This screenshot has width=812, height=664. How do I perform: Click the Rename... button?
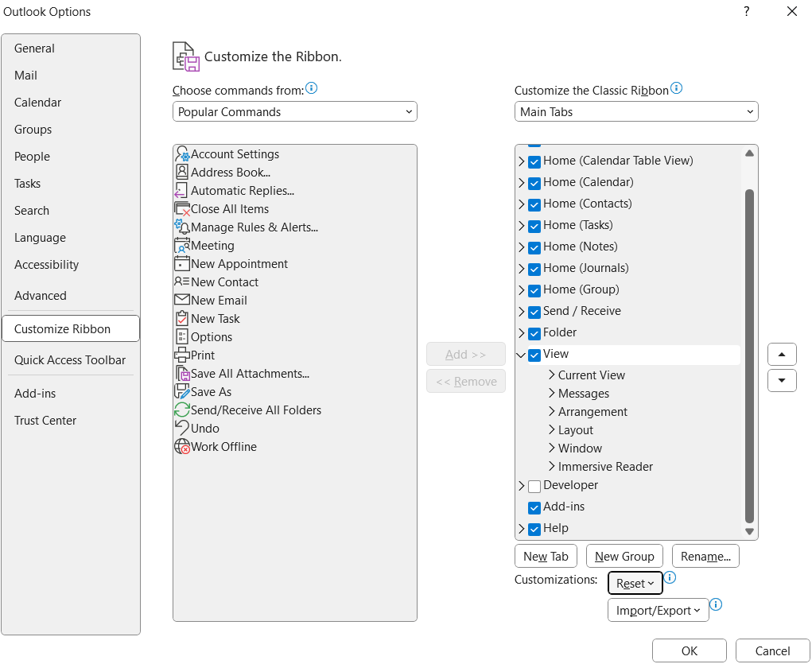point(705,557)
